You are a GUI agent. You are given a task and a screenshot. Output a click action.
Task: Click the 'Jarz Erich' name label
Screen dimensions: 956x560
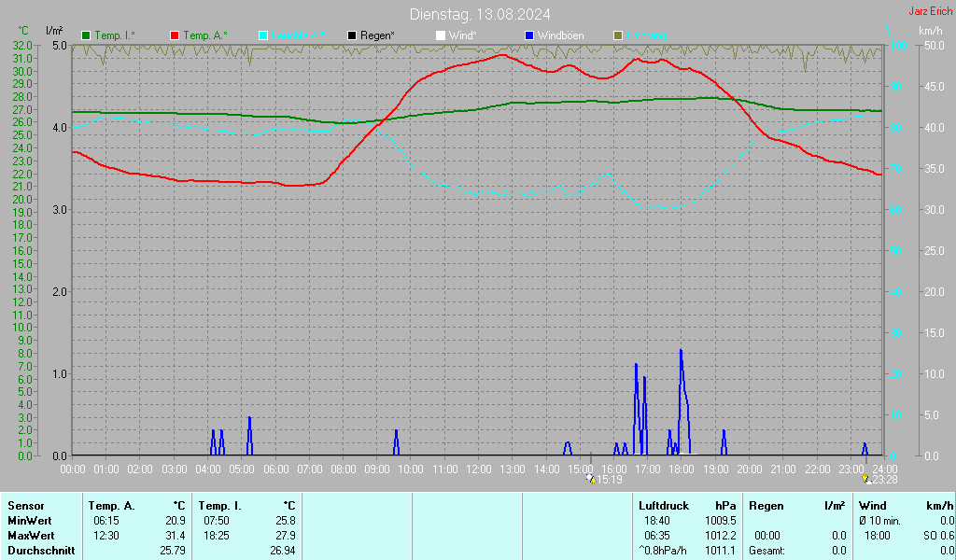pyautogui.click(x=931, y=11)
